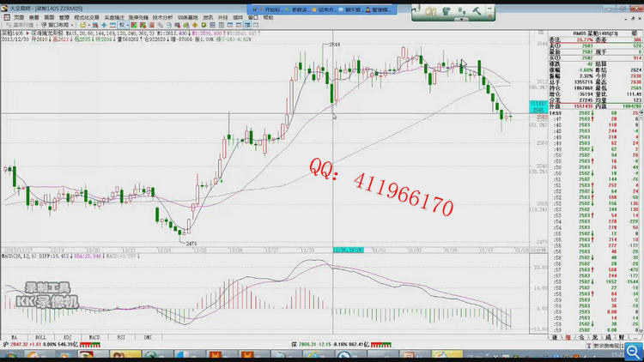This screenshot has height=362, width=644.
Task: Switch to the KDJ indicator tab
Action: [x=67, y=337]
